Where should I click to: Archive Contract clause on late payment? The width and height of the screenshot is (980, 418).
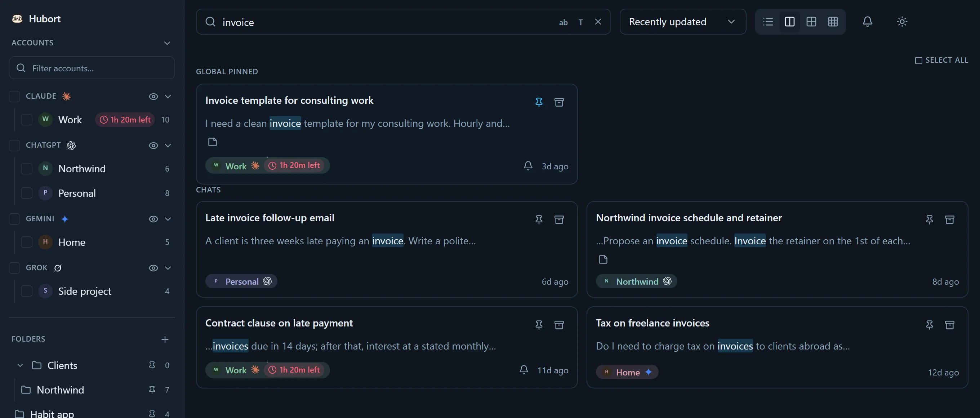coord(559,325)
